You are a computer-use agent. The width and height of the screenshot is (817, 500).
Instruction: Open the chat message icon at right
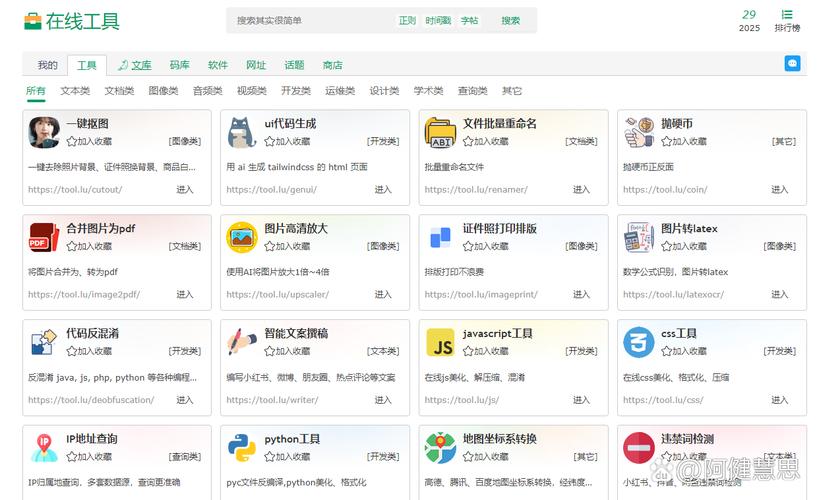(792, 64)
